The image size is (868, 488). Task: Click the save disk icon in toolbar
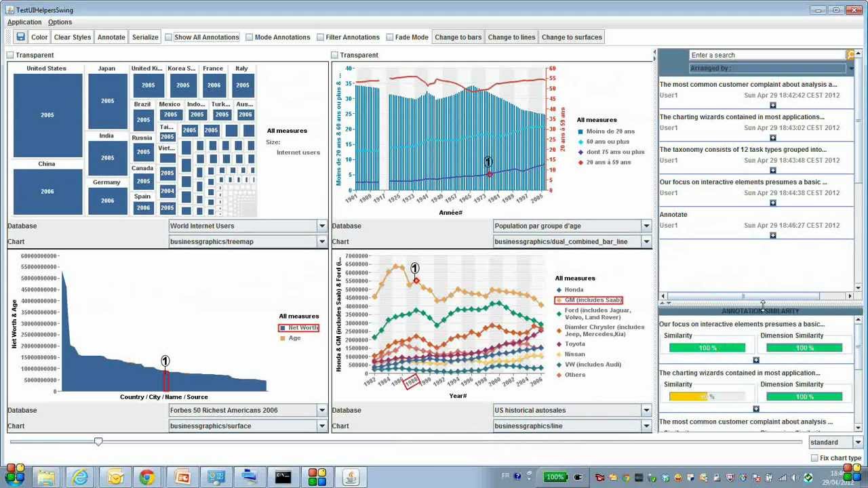click(x=20, y=37)
